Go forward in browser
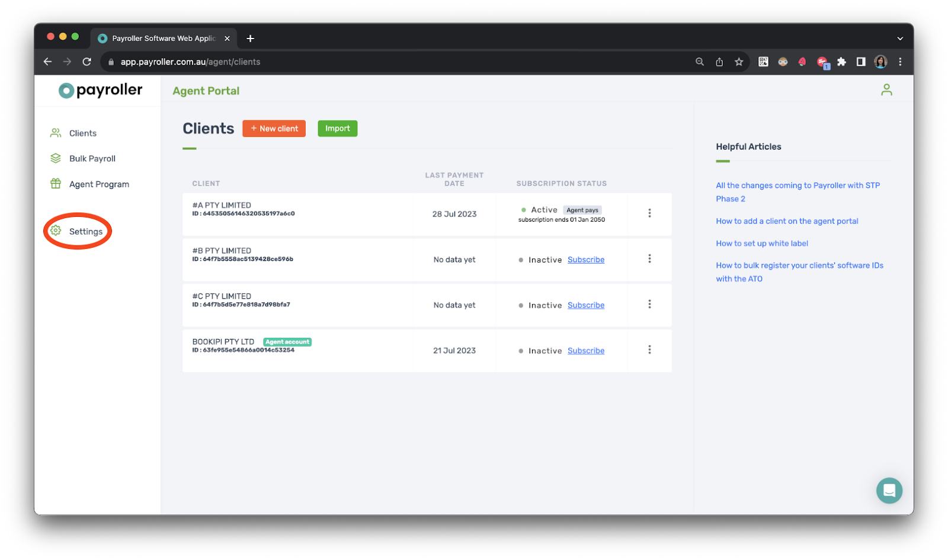This screenshot has height=560, width=948. [x=67, y=62]
